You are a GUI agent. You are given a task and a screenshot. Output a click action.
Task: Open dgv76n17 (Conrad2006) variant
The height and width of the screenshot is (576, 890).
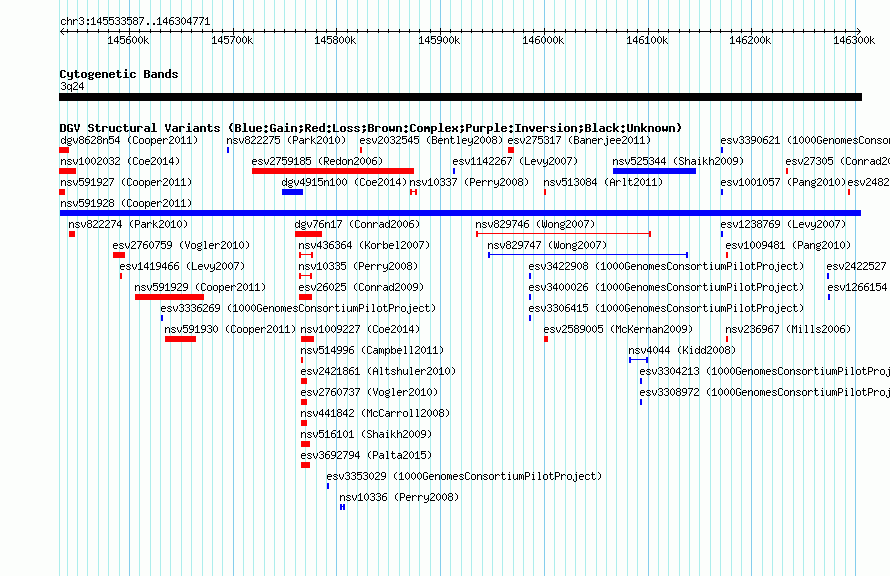click(x=358, y=224)
